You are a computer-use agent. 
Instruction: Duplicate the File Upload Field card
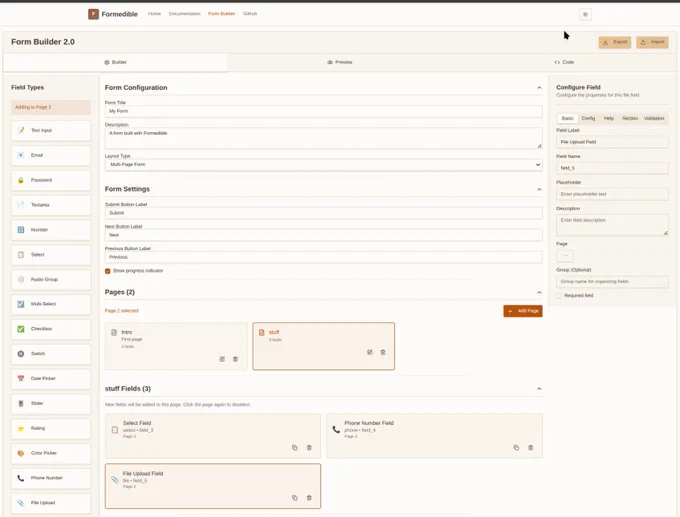[295, 498]
